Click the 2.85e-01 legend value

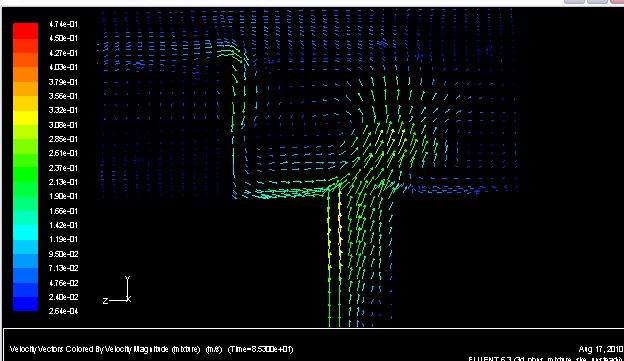pyautogui.click(x=63, y=139)
